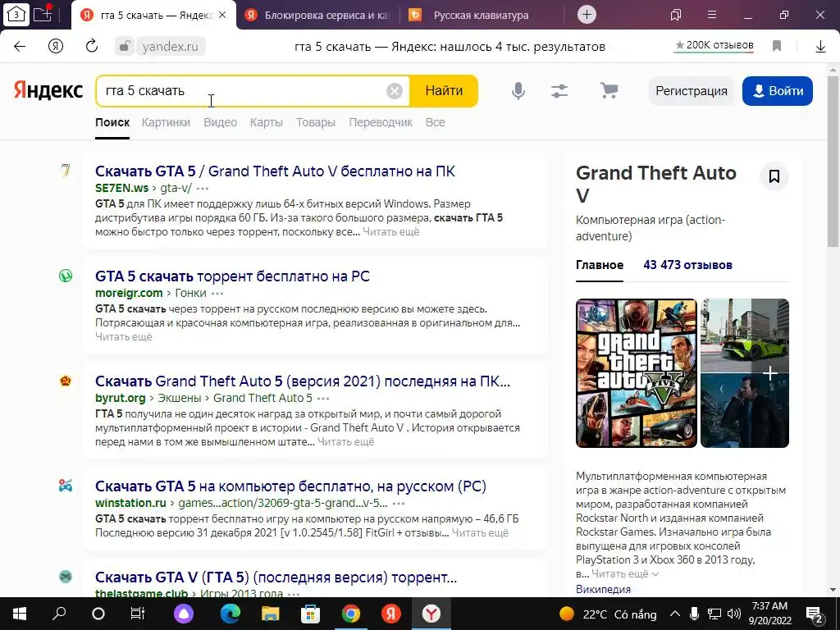
Task: Clear the search query with X
Action: click(395, 91)
